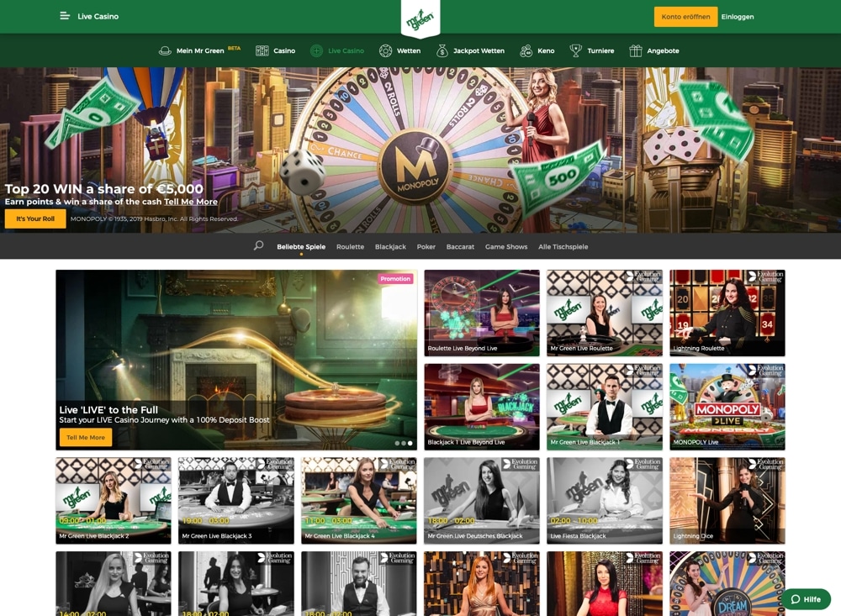
Task: Select the Baccarat category tab
Action: coord(460,246)
